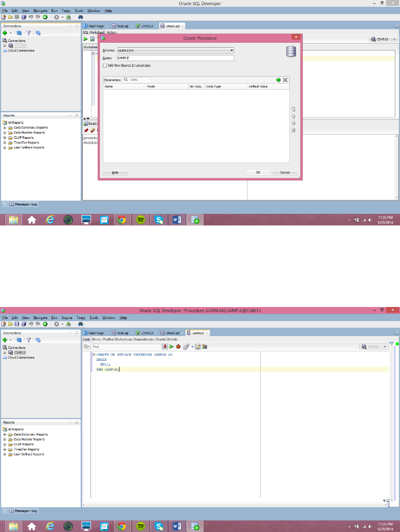Click 'NULL;' in the SAMPLE procedure code
This screenshot has width=400, height=532.
105,364
